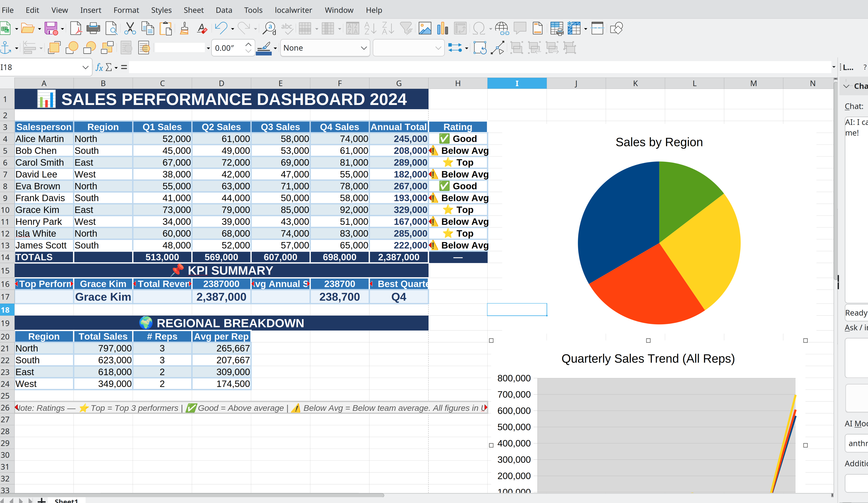Send object to back icon
Viewport: 868px width, 503px height.
(107, 47)
